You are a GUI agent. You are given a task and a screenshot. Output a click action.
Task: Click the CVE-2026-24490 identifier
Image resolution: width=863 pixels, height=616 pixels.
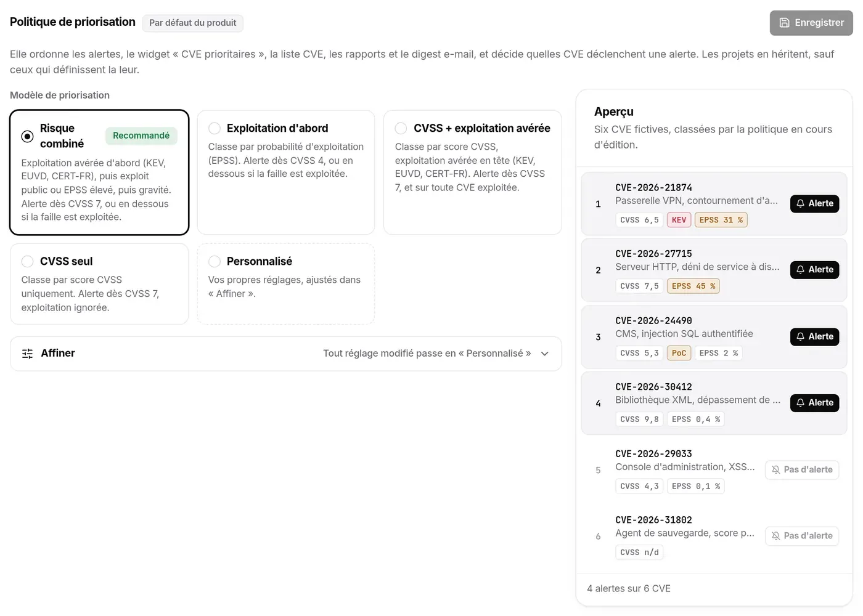click(x=653, y=320)
